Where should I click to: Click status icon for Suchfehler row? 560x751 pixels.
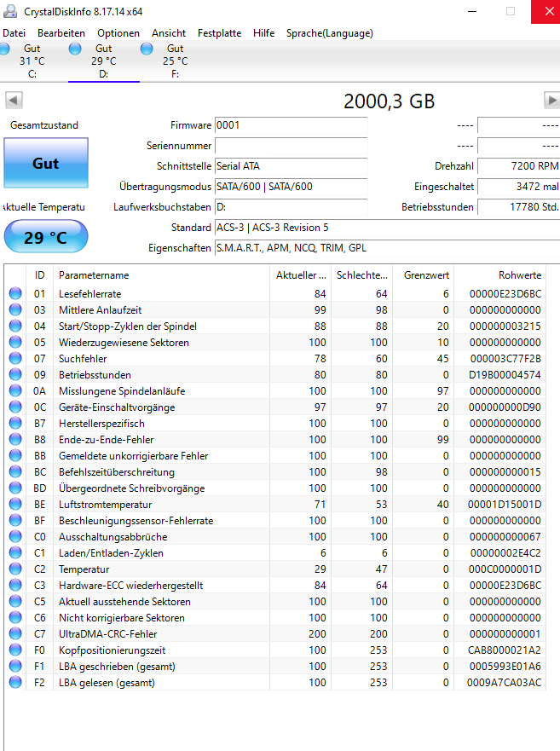point(15,358)
